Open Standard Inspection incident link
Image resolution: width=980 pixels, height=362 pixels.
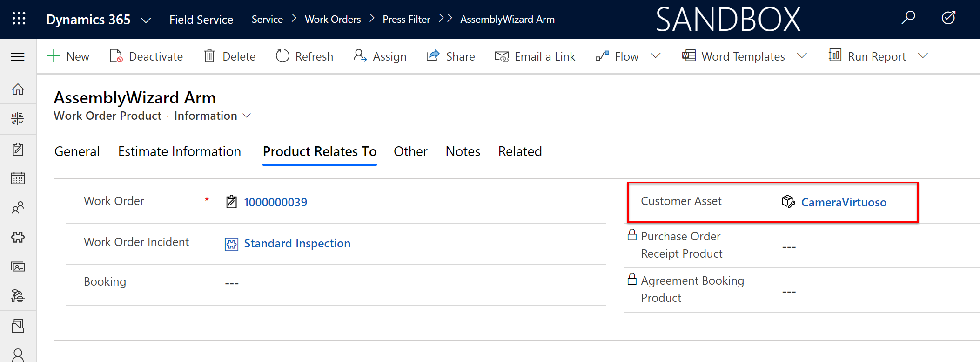pos(297,243)
